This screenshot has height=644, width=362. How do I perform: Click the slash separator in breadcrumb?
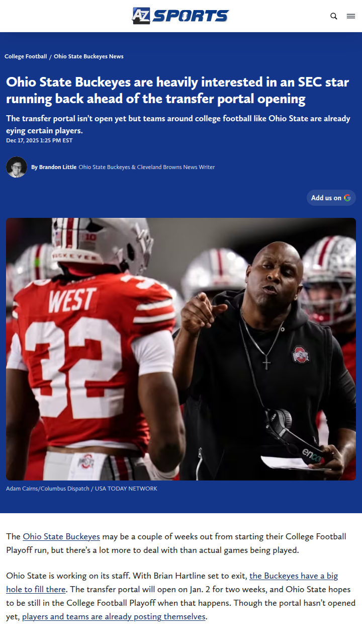[50, 56]
